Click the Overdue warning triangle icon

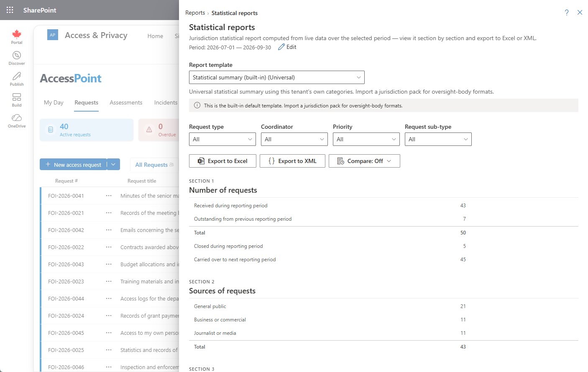pos(149,130)
